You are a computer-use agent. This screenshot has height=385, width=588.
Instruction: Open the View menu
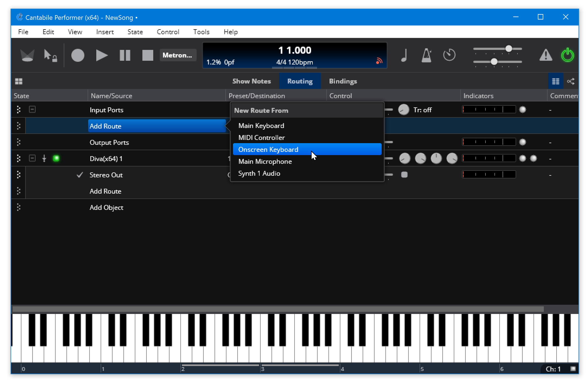tap(75, 32)
